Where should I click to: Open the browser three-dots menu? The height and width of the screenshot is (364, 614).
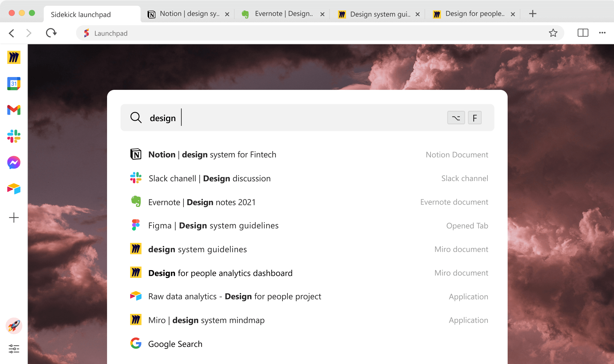click(602, 33)
